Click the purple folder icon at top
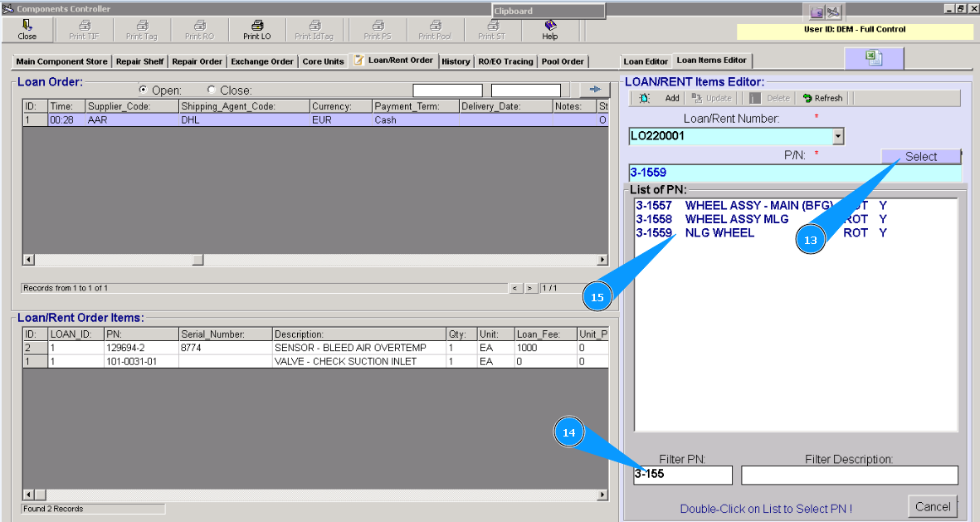The width and height of the screenshot is (980, 522). click(817, 12)
